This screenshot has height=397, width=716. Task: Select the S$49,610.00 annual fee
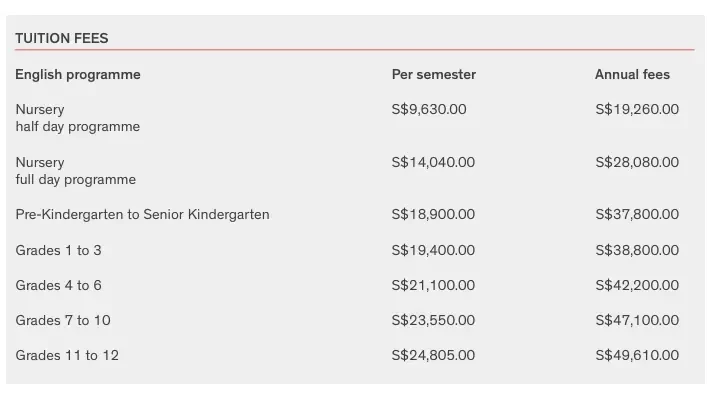click(x=637, y=355)
